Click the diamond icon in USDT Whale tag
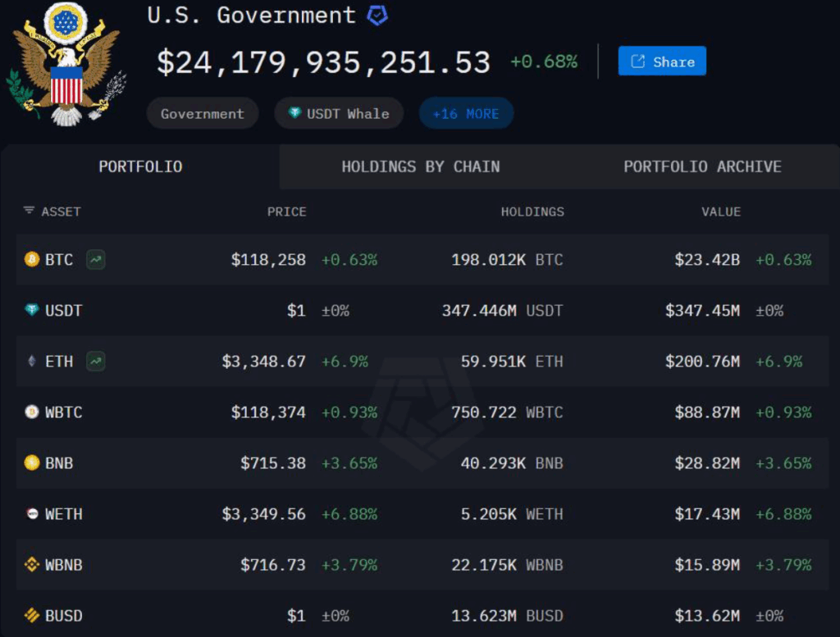Viewport: 840px width, 637px height. coord(294,112)
